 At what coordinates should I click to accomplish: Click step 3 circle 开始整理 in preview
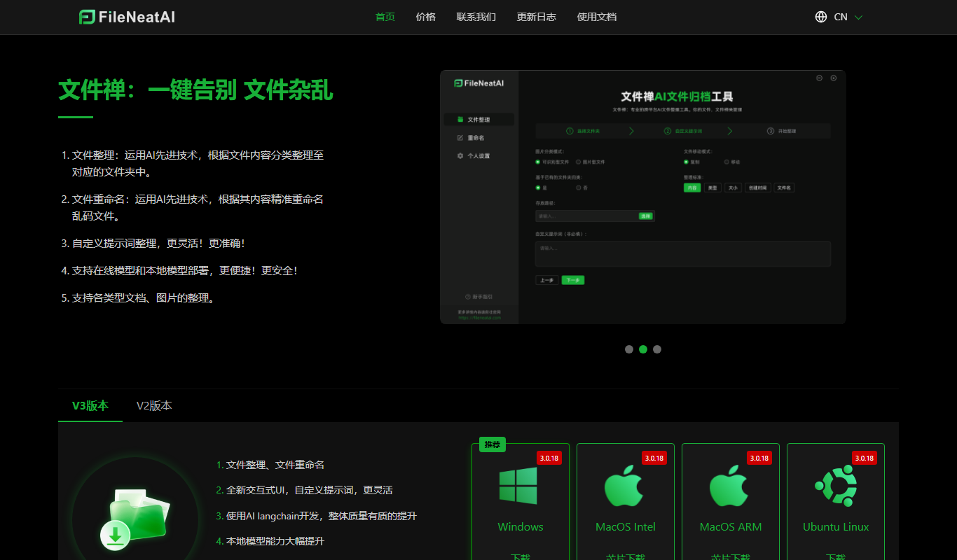(771, 131)
